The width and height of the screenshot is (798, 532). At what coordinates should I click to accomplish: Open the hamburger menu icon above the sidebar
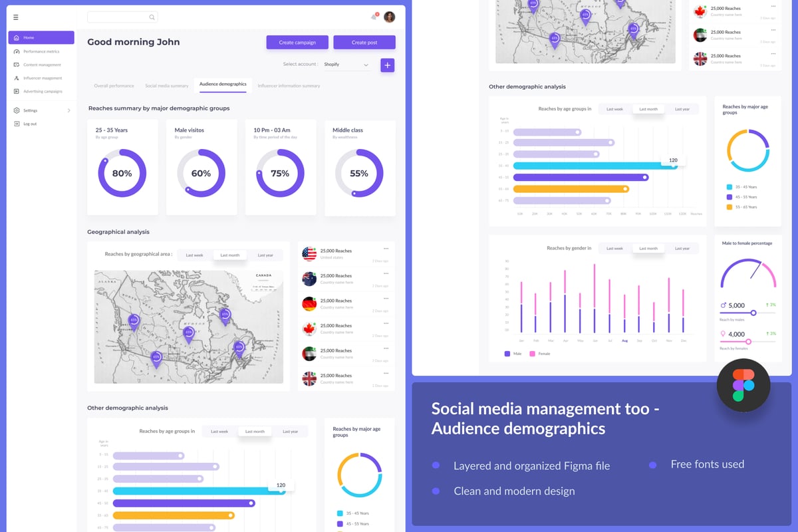16,17
